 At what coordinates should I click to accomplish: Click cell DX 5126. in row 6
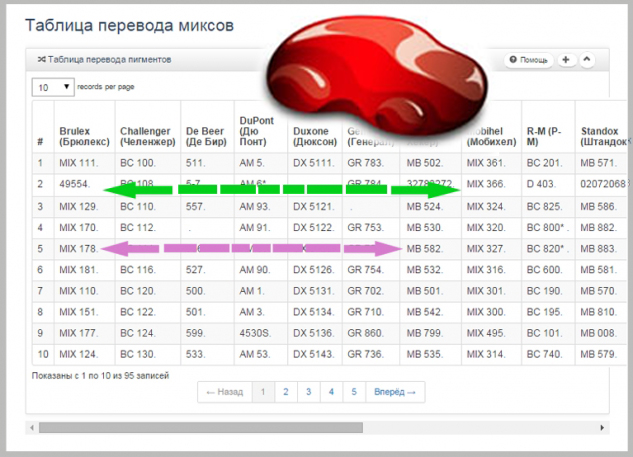(314, 270)
